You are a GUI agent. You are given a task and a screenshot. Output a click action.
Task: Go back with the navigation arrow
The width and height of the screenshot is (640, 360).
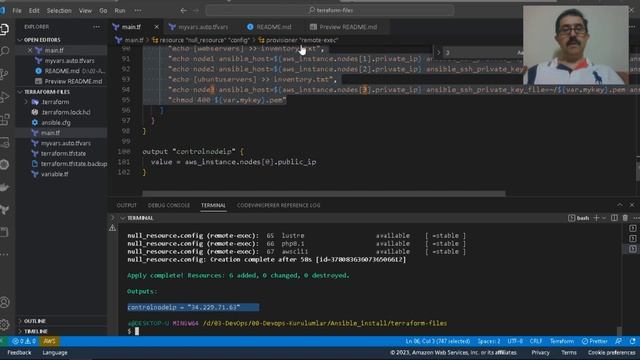[x=184, y=10]
